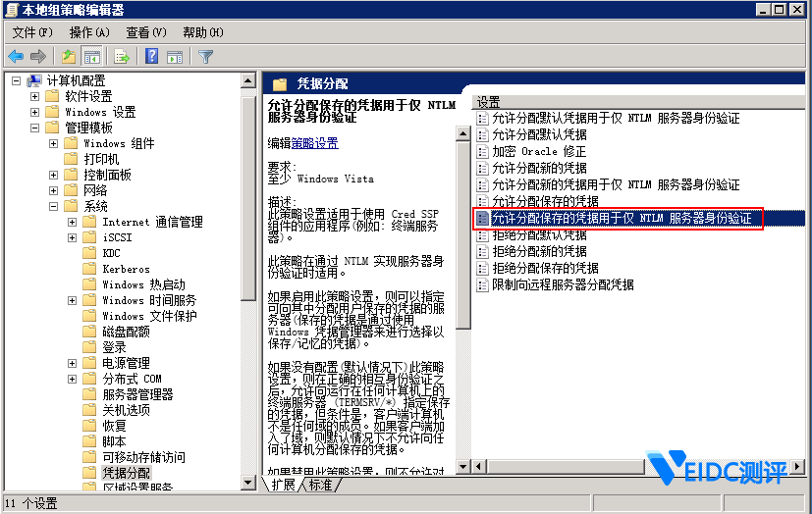
Task: Expand the 电源管理 tree node
Action: click(72, 363)
